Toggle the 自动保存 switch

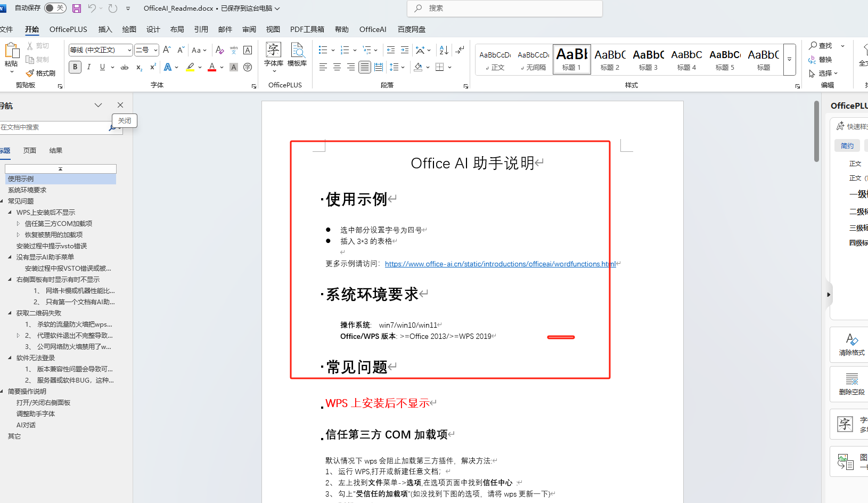(x=55, y=8)
